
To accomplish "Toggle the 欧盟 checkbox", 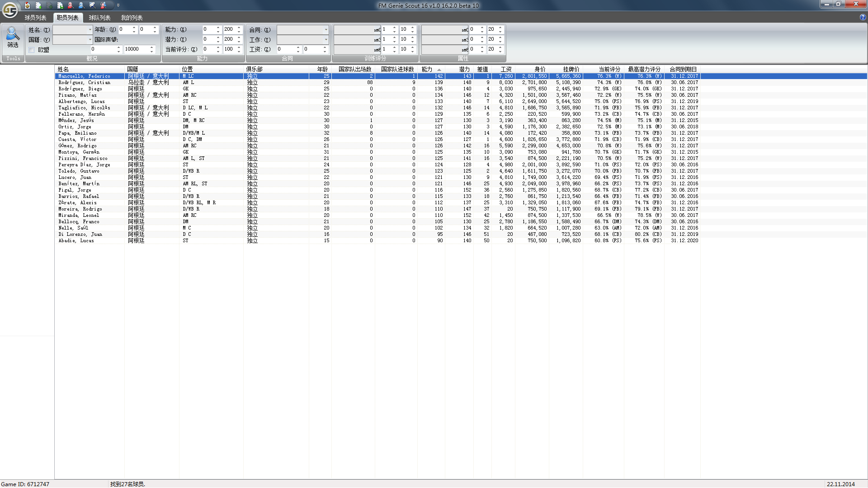I will [x=32, y=50].
